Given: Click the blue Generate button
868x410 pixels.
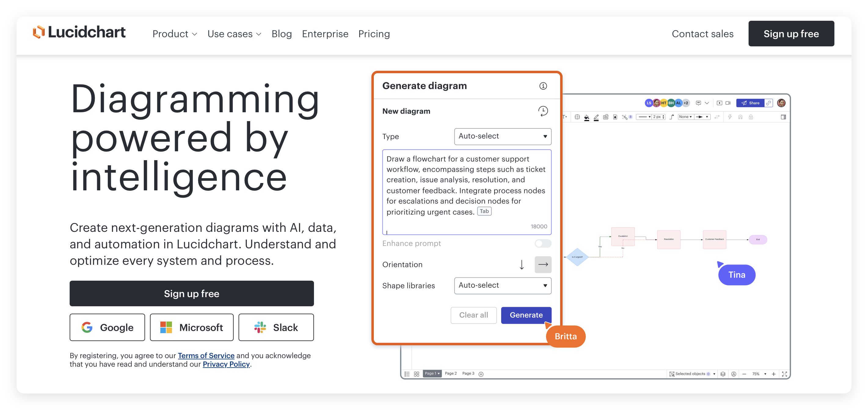Looking at the screenshot, I should click(526, 315).
